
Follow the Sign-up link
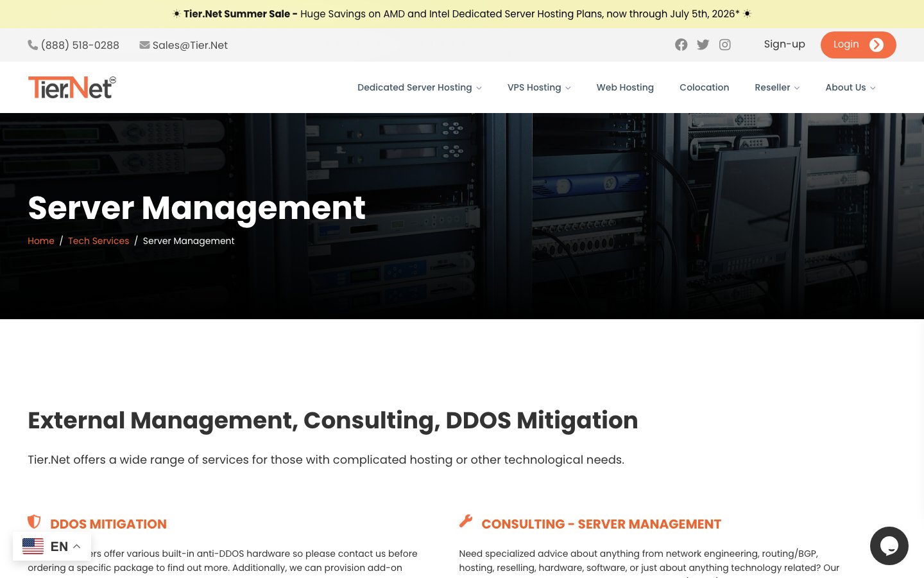tap(784, 44)
